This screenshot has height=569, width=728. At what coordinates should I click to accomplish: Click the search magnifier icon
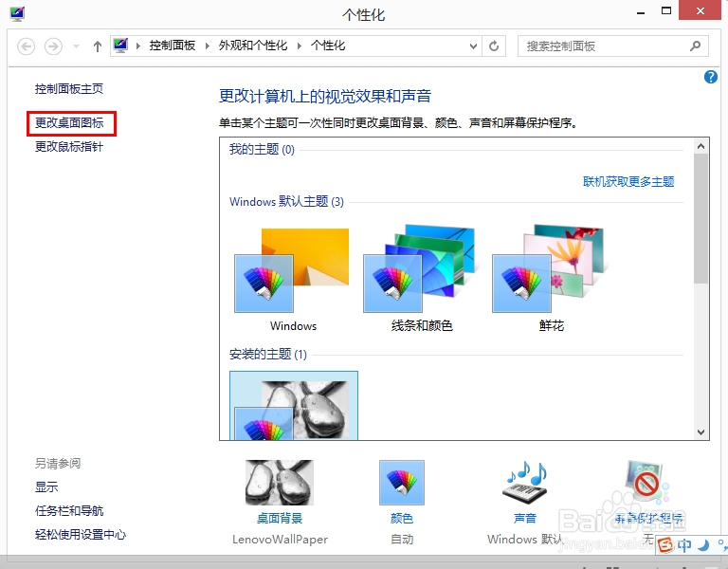tap(695, 46)
